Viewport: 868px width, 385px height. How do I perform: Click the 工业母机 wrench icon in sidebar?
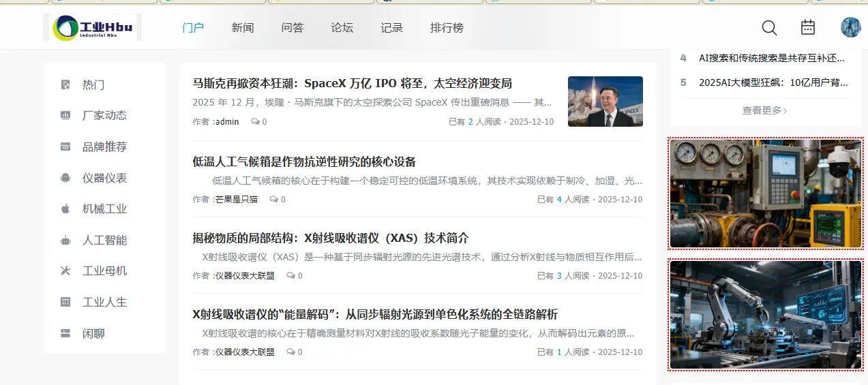(x=65, y=271)
